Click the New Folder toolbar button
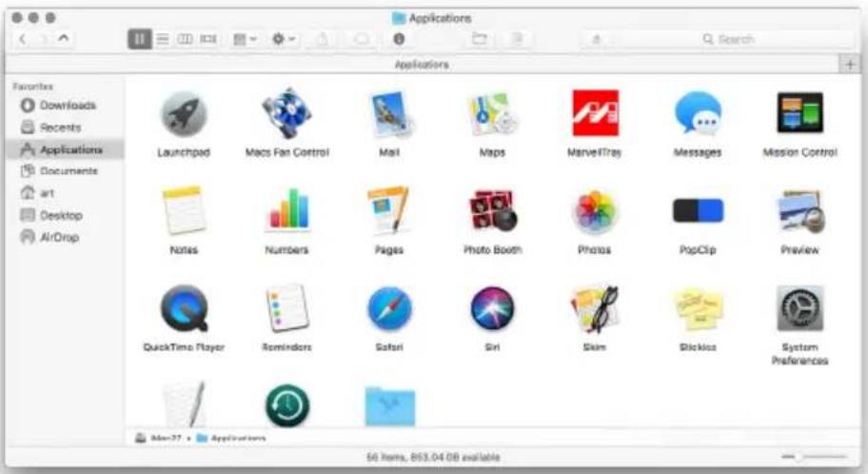 tap(480, 39)
